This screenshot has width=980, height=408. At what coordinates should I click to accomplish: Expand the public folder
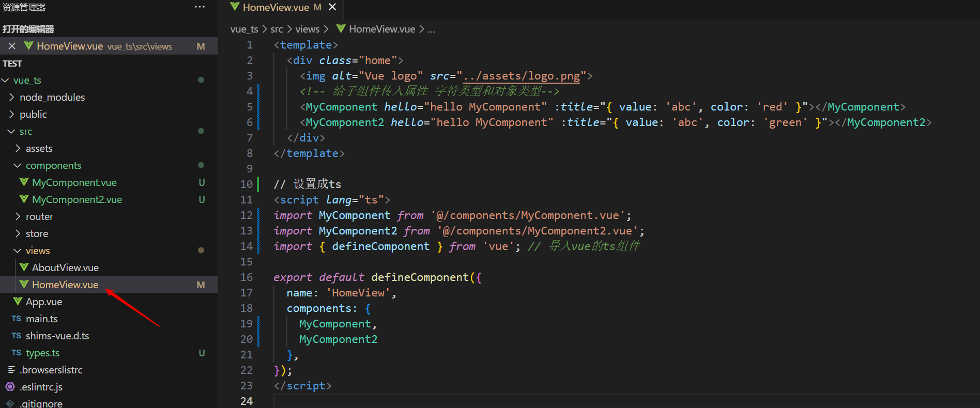tap(11, 114)
